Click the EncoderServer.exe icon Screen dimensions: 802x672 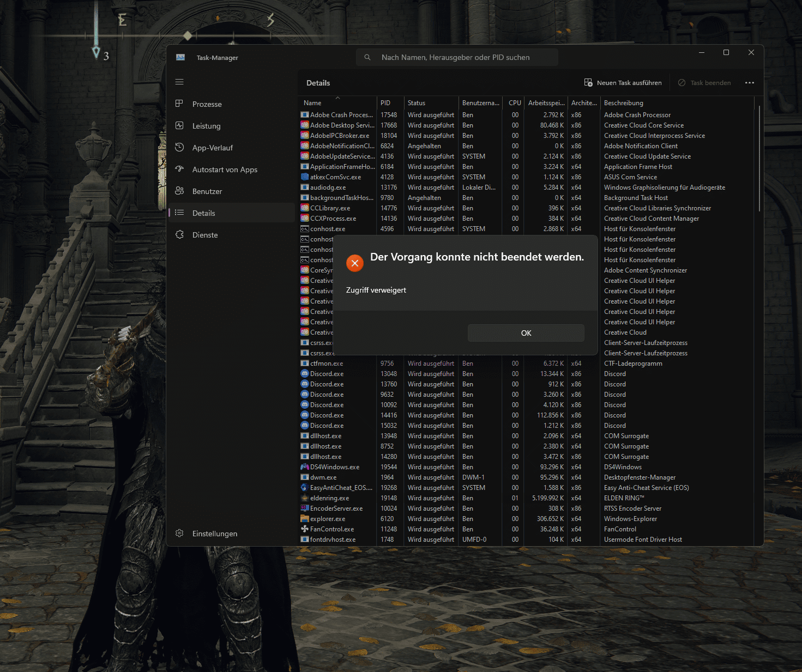[x=305, y=508]
